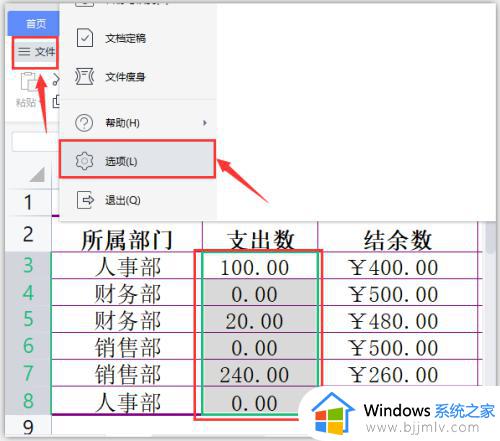Open 帮助(H) submenu
The image size is (500, 441).
click(138, 123)
